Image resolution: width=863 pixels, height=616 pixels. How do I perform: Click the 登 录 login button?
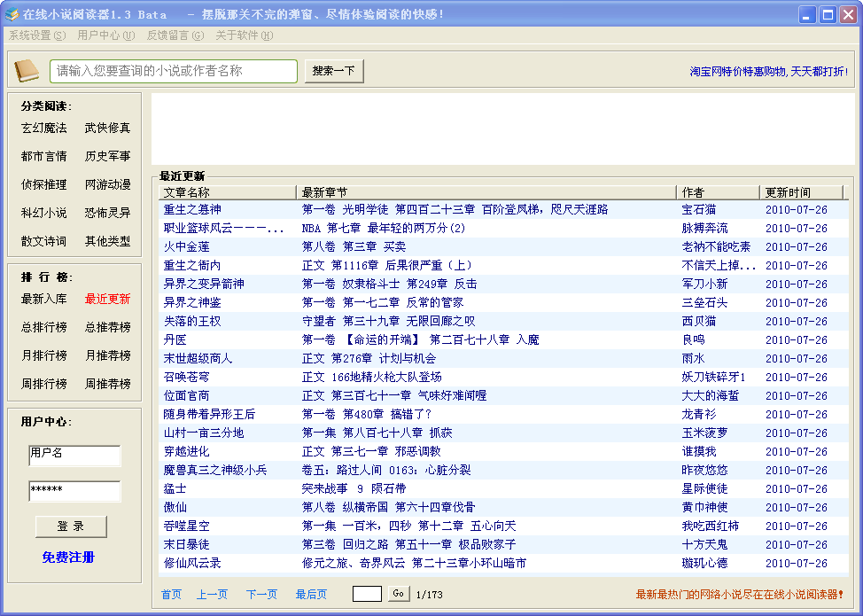[71, 526]
